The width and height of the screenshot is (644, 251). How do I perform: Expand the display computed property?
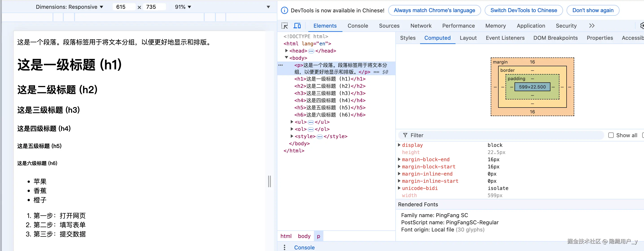399,145
